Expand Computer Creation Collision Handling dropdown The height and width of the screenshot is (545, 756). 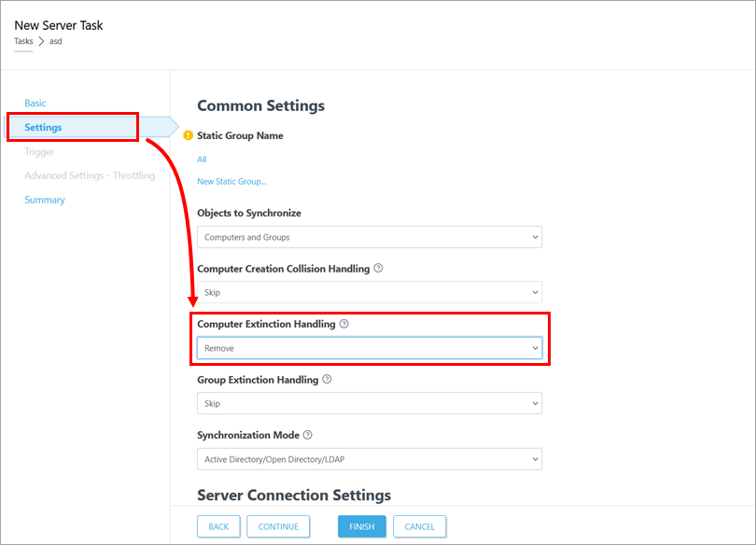pos(370,292)
